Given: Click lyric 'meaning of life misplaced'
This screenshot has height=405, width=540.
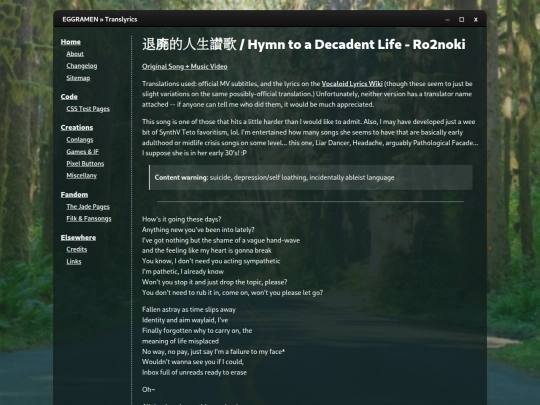Looking at the screenshot, I should pos(180,341).
